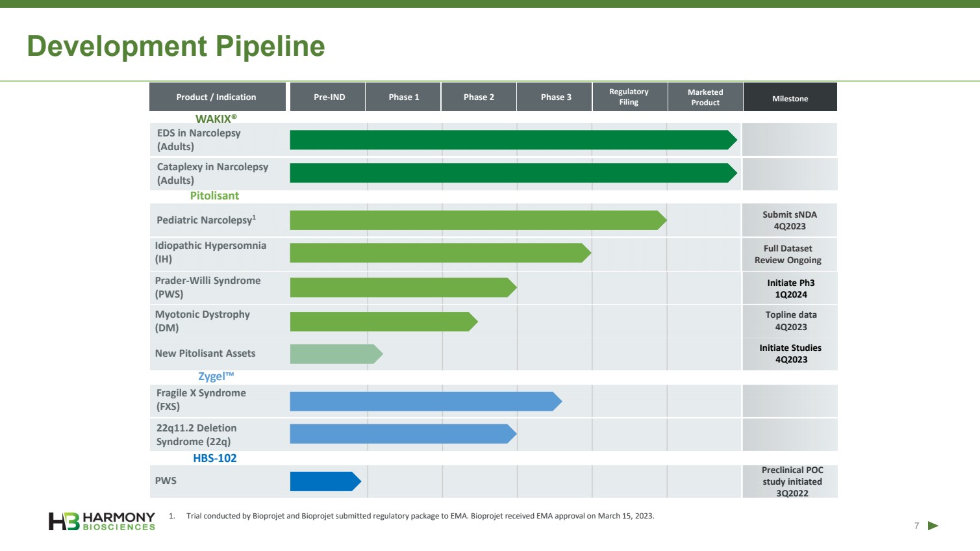Click the "Pre-IND" column header
The width and height of the screenshot is (980, 551).
(328, 97)
